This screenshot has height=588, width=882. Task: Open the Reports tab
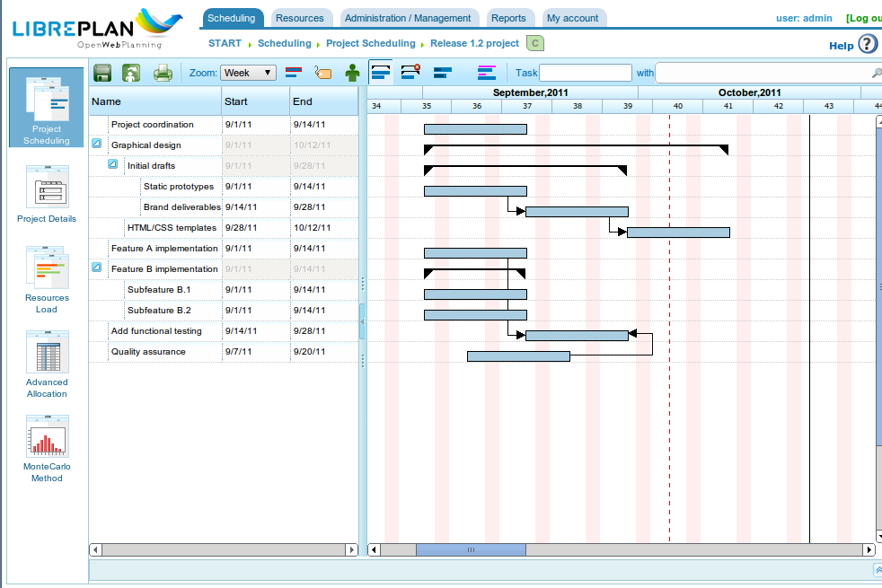coord(508,18)
